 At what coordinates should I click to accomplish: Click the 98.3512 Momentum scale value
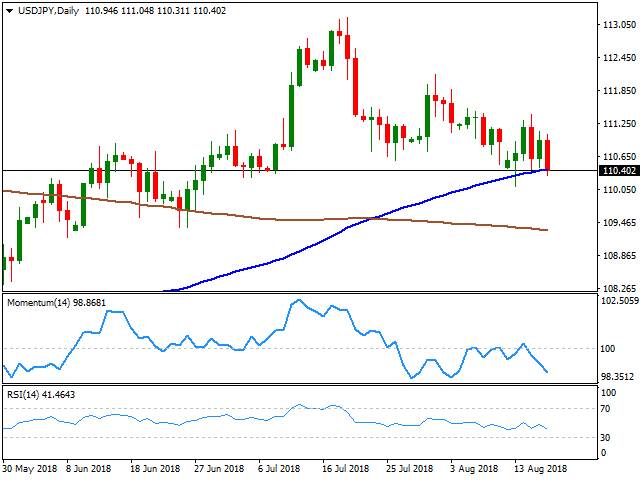618,377
